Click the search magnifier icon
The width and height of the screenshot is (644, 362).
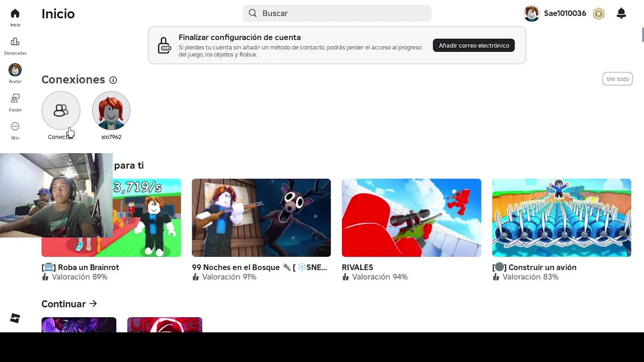coord(253,13)
